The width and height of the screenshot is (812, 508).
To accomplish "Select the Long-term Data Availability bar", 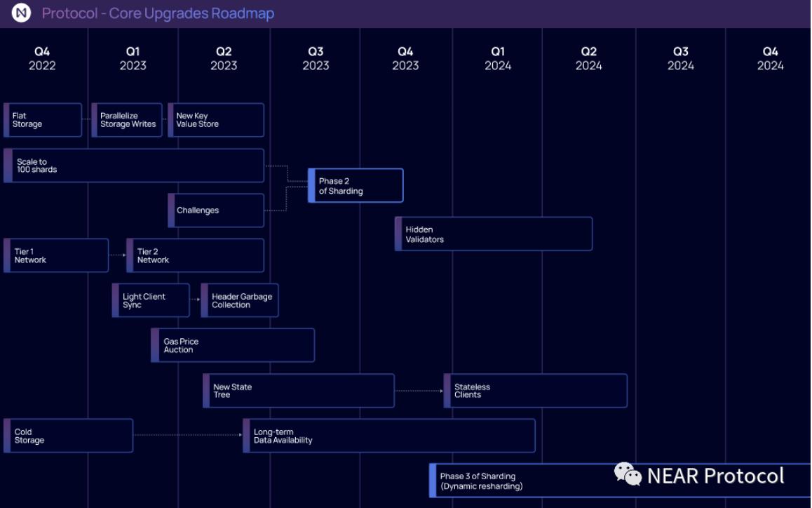I will point(389,436).
